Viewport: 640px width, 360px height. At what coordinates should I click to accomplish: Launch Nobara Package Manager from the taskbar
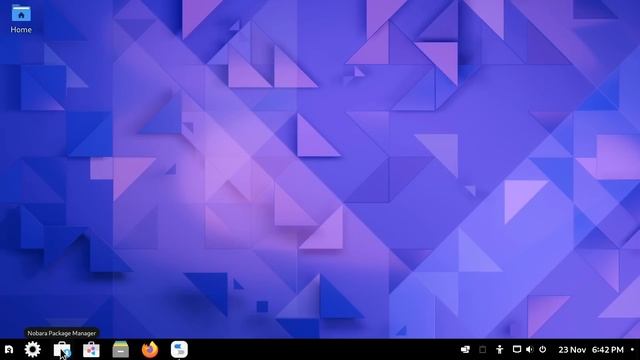62,349
